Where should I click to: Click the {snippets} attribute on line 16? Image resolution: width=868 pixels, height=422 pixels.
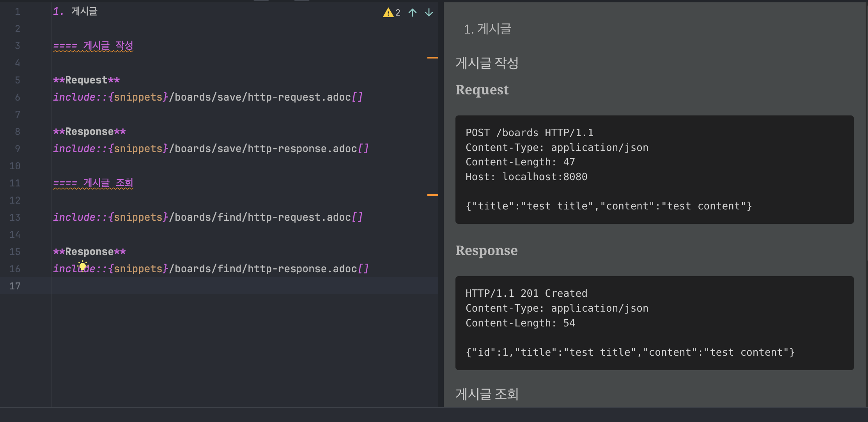pyautogui.click(x=138, y=269)
